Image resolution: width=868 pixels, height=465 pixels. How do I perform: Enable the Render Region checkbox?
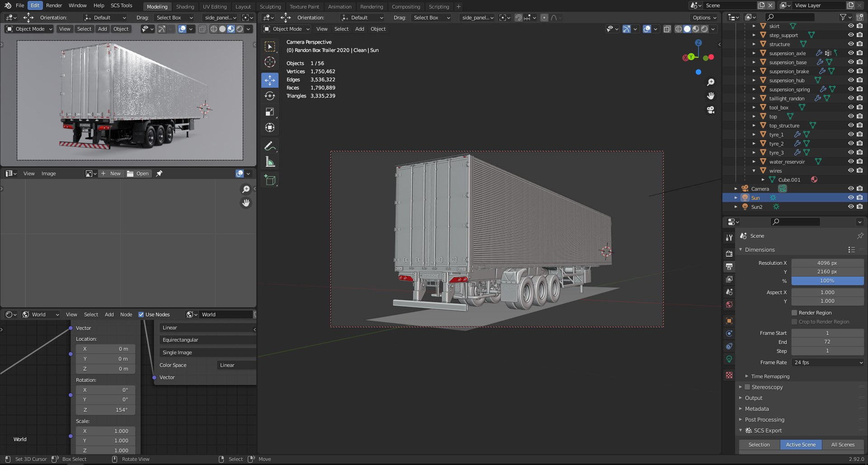pos(794,313)
